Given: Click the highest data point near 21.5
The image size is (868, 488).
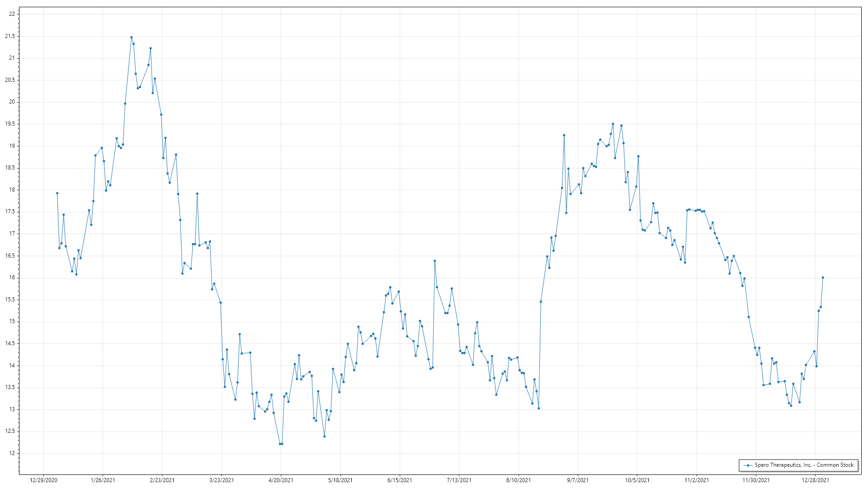Looking at the screenshot, I should pyautogui.click(x=132, y=38).
